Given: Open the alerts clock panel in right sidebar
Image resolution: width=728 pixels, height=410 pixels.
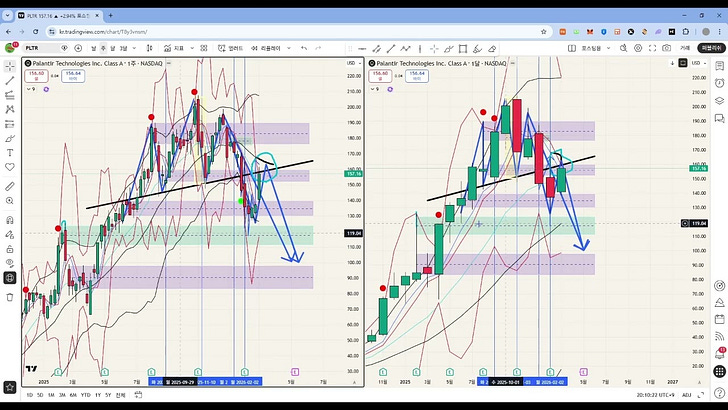Looking at the screenshot, I should 720,83.
